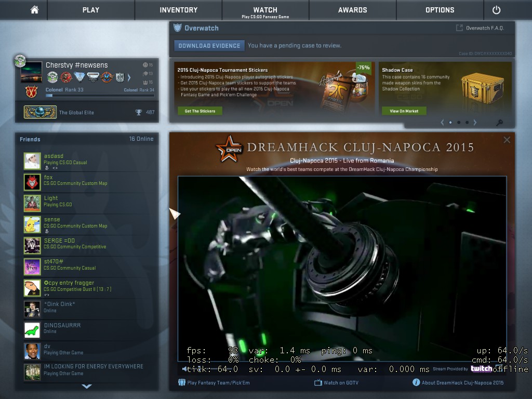Click the Twitch logo on stream
The image size is (532, 399).
click(481, 369)
